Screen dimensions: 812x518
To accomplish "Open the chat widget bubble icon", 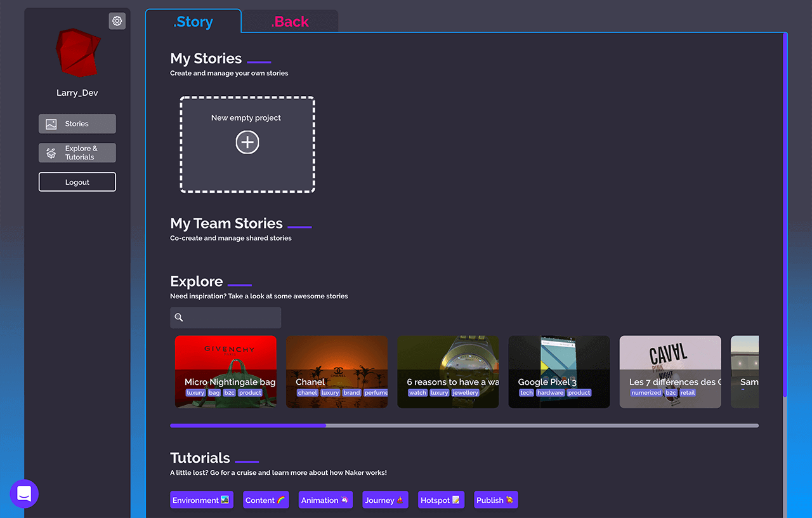I will (24, 494).
